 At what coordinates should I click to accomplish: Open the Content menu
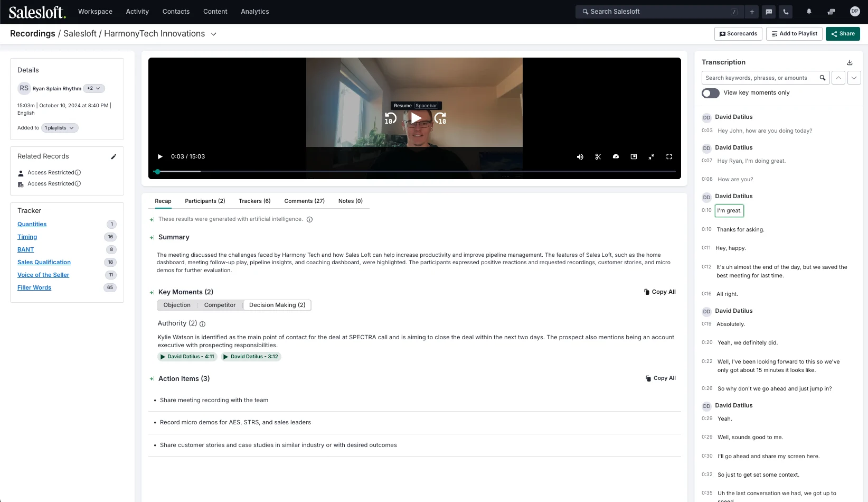click(x=215, y=12)
